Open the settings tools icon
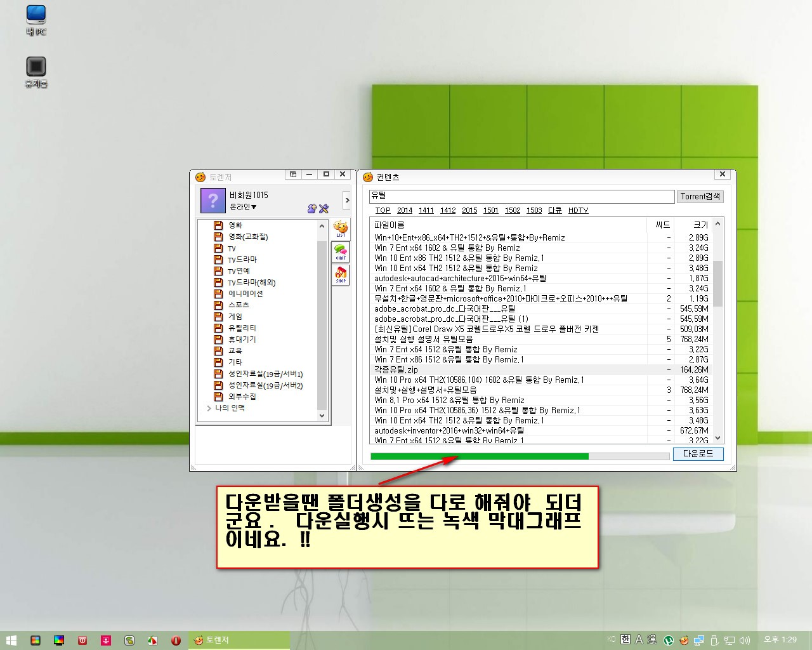The height and width of the screenshot is (650, 812). pos(324,208)
